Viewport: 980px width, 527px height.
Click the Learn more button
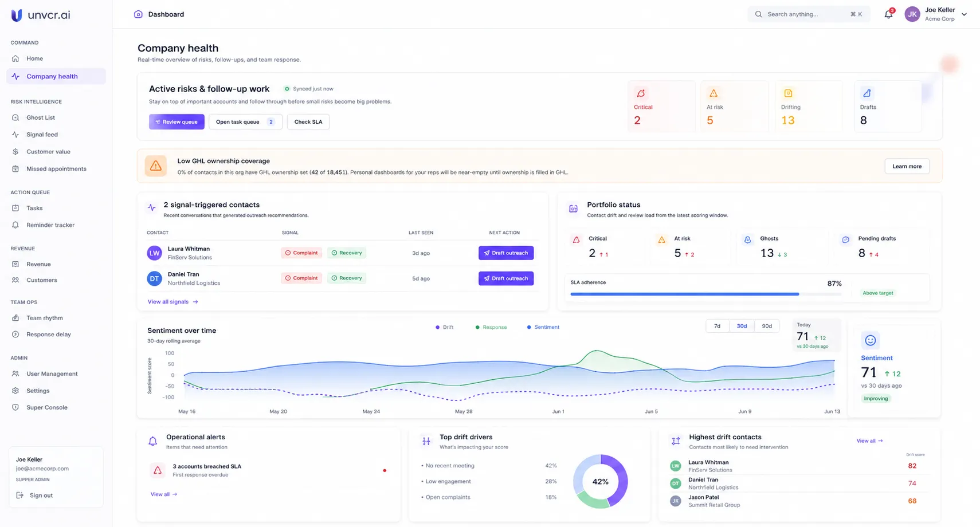(x=907, y=166)
